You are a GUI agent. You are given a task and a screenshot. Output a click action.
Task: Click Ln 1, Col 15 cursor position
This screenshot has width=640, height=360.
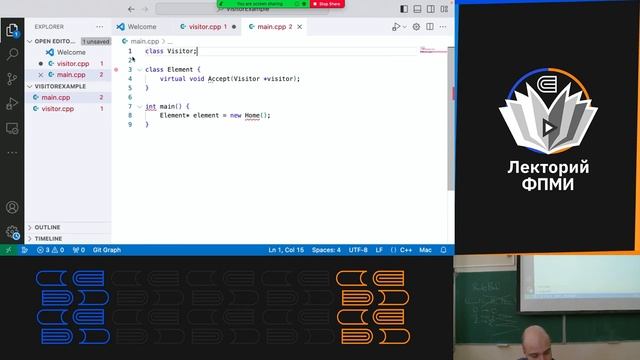point(286,250)
